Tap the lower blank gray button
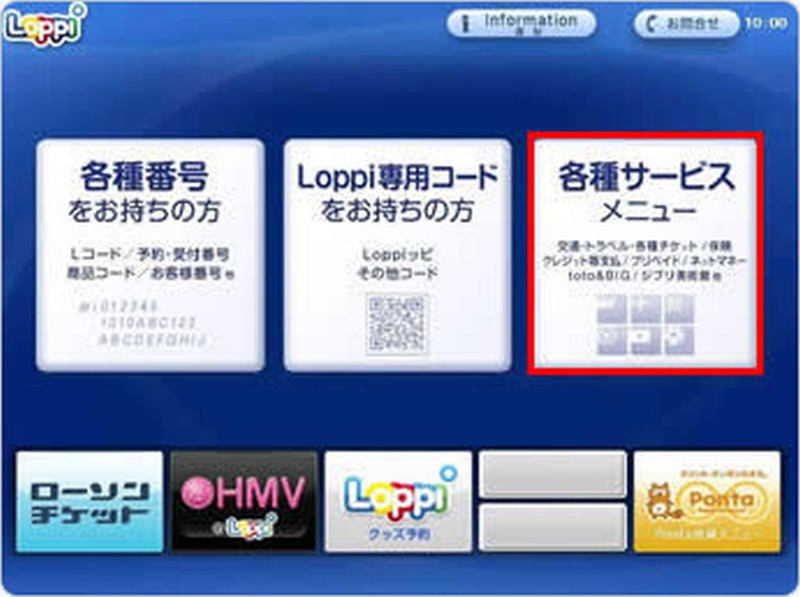The image size is (800, 597). 553,528
